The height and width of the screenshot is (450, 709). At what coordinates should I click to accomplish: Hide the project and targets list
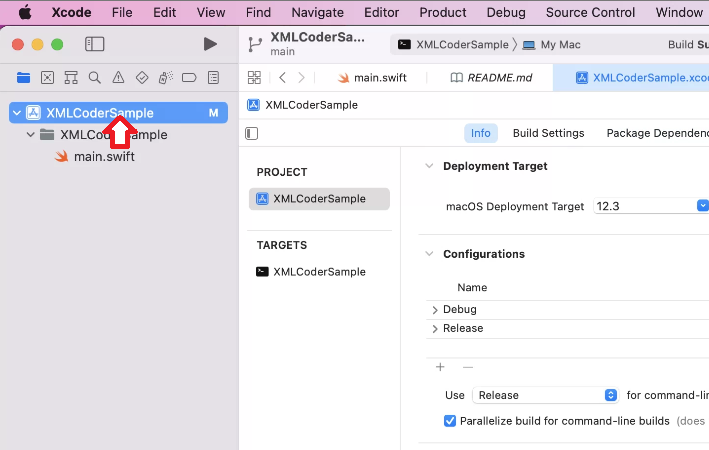[251, 133]
